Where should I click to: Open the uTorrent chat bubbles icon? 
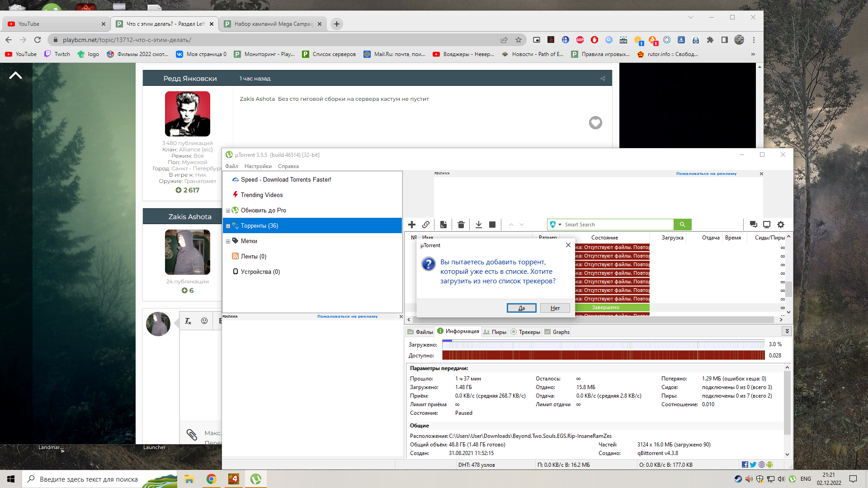pos(753,225)
